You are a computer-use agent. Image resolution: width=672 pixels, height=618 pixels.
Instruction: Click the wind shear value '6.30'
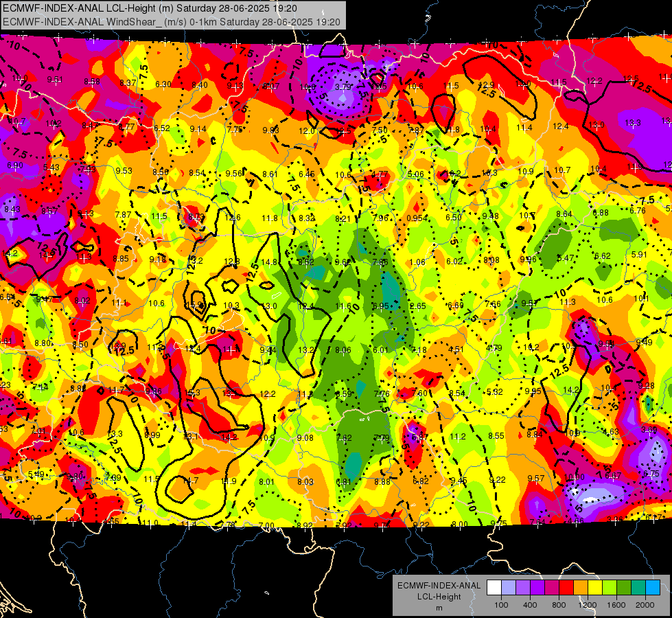coord(163,84)
